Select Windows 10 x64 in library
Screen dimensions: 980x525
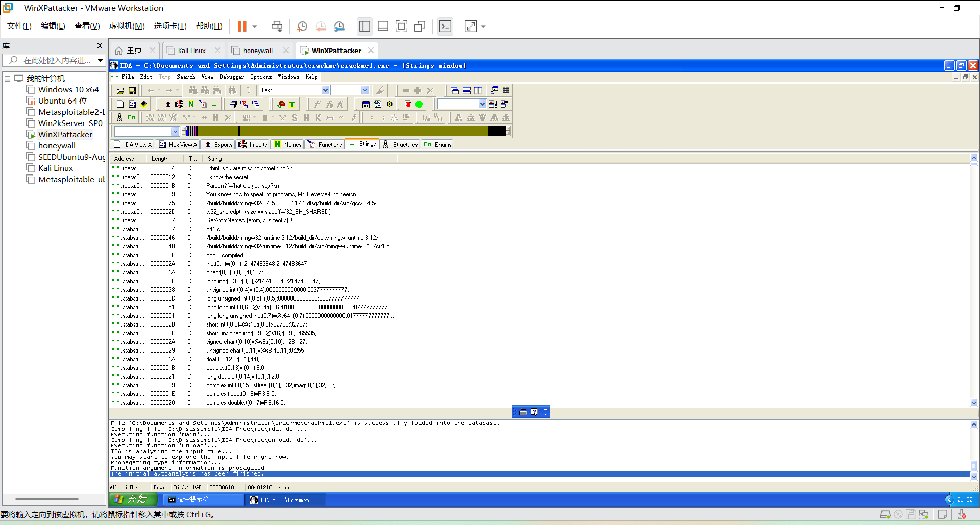click(68, 90)
